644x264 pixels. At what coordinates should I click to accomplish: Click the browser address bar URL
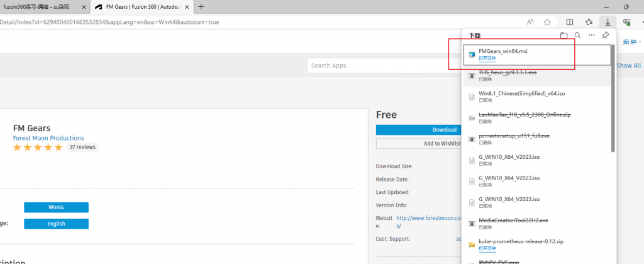[x=109, y=22]
